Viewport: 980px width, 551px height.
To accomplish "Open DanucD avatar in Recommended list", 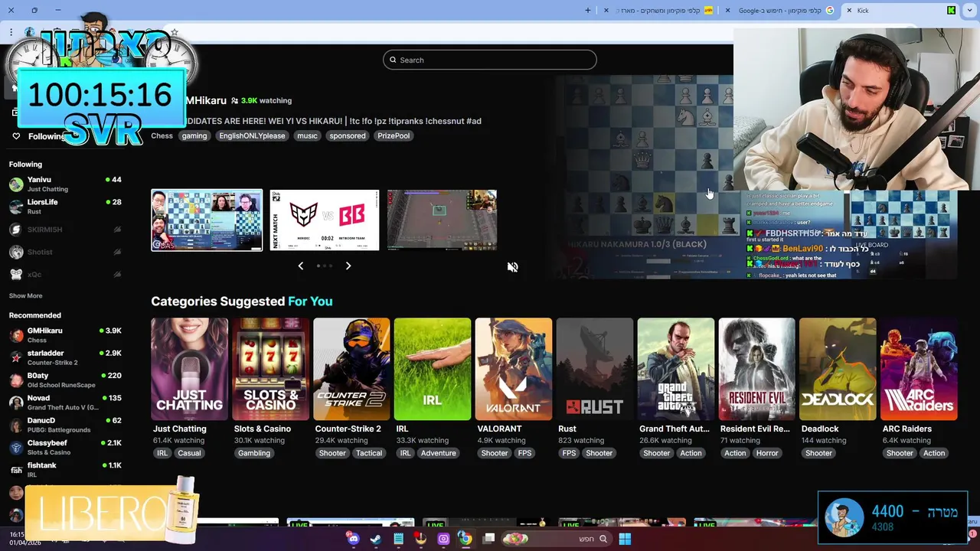I will coord(16,425).
